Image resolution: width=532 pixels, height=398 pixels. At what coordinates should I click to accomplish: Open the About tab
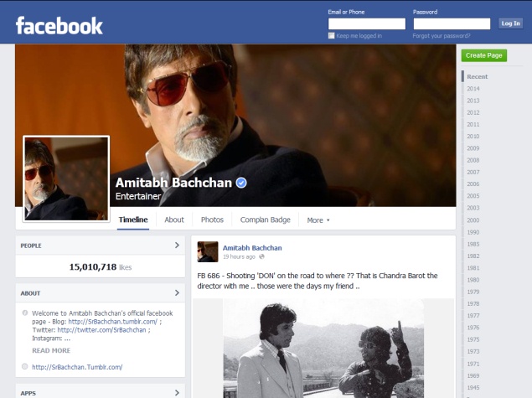click(174, 220)
